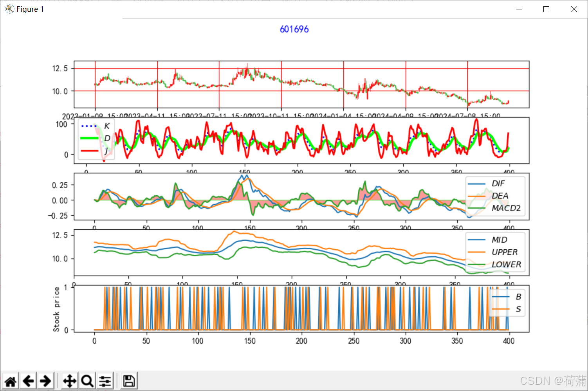This screenshot has width=588, height=391.
Task: Click the DEA legend label
Action: pos(500,196)
